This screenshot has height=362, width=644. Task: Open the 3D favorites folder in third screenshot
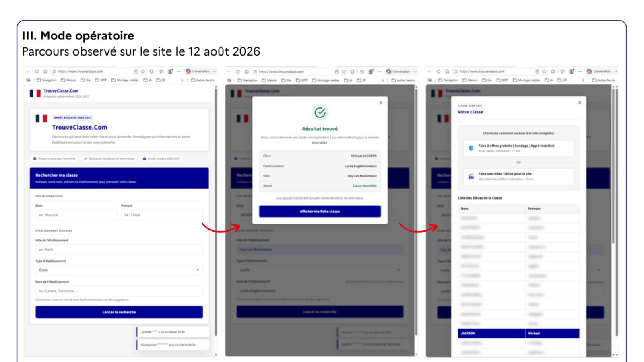562,80
